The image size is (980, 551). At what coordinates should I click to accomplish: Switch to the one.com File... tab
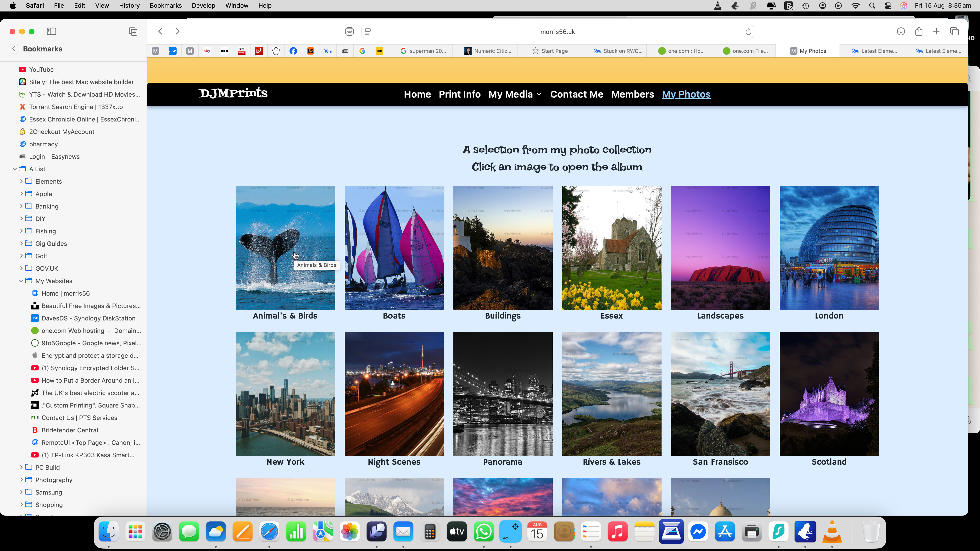point(743,51)
